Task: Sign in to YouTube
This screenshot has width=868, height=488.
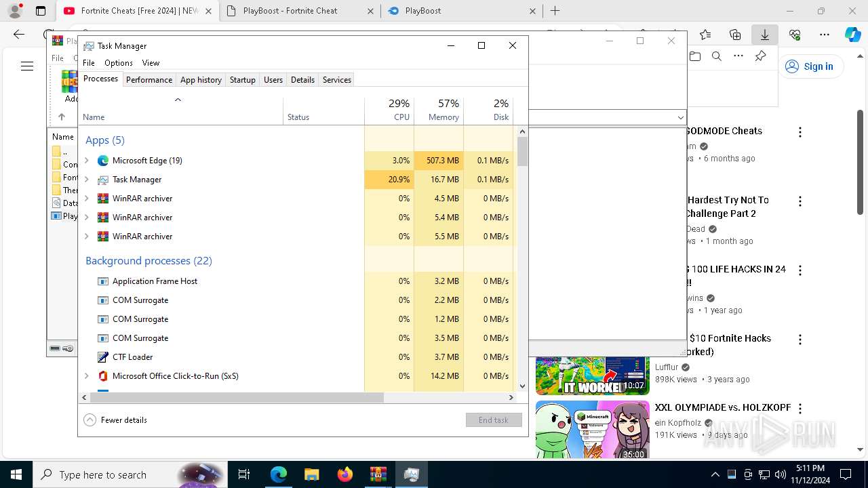Action: [x=810, y=66]
